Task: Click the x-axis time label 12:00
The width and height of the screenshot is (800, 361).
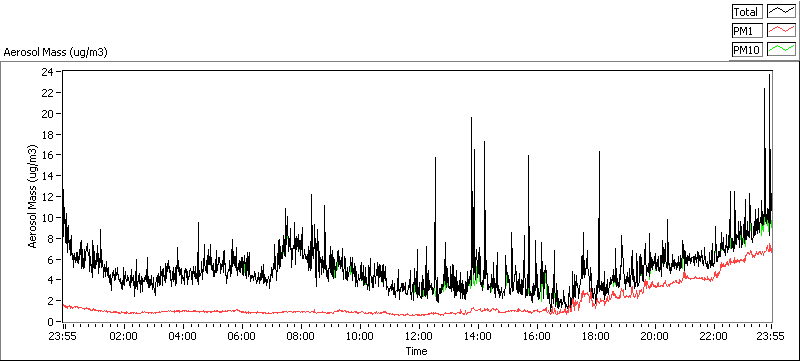Action: click(x=418, y=337)
